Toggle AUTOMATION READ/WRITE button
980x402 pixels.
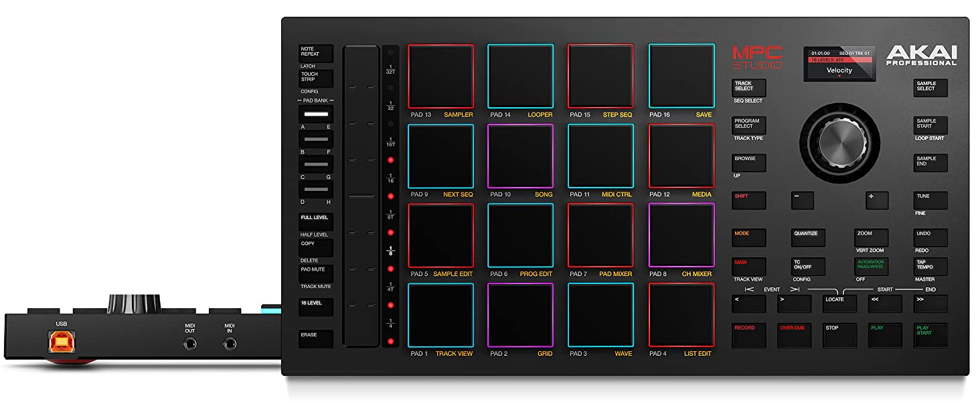871,267
